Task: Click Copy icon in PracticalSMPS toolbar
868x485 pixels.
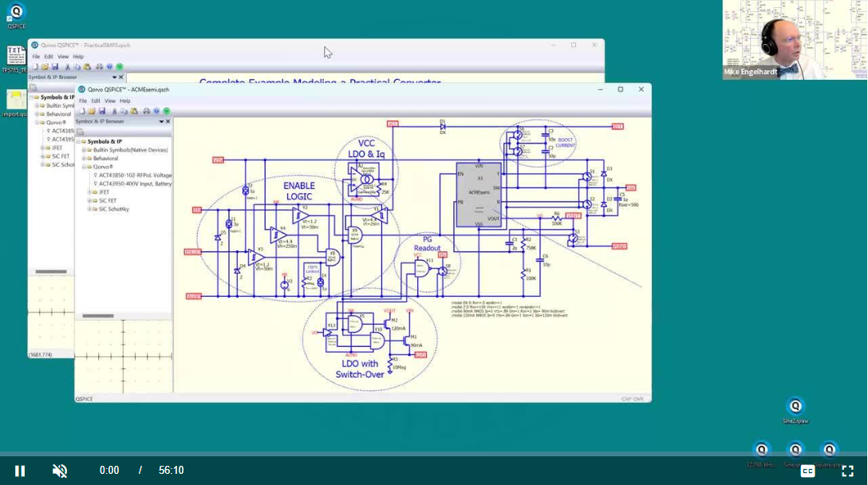Action: [x=77, y=67]
